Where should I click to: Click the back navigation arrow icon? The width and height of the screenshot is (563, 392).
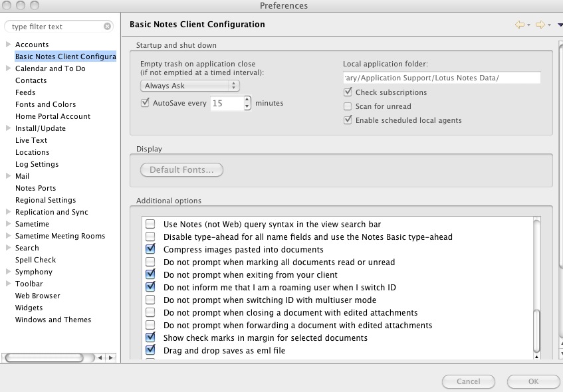tap(519, 25)
